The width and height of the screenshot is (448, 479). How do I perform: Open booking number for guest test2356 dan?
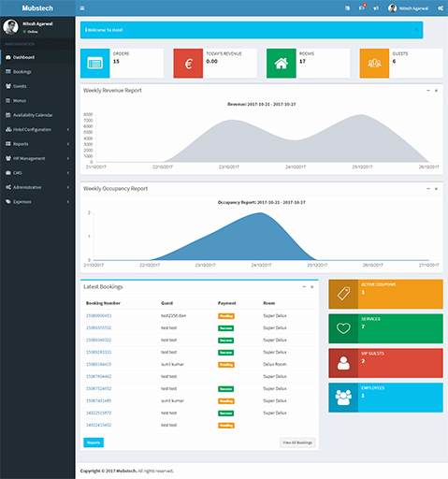click(x=98, y=315)
